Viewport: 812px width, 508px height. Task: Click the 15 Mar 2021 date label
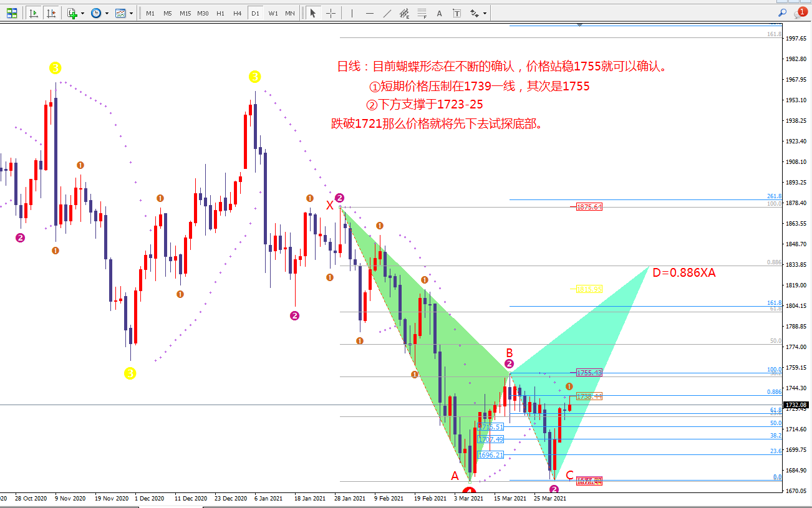point(510,499)
